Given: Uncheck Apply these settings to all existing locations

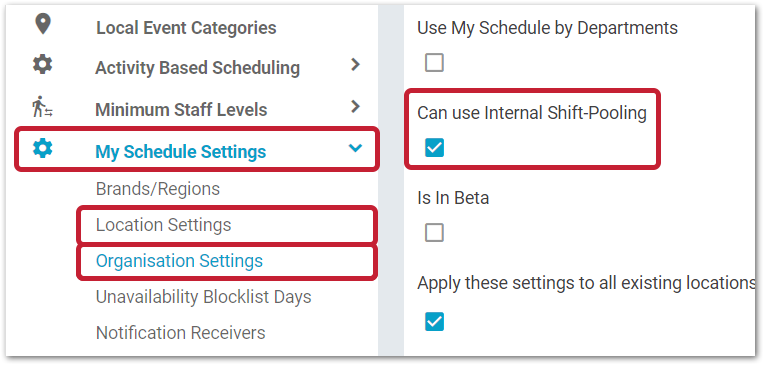Looking at the screenshot, I should point(434,321).
